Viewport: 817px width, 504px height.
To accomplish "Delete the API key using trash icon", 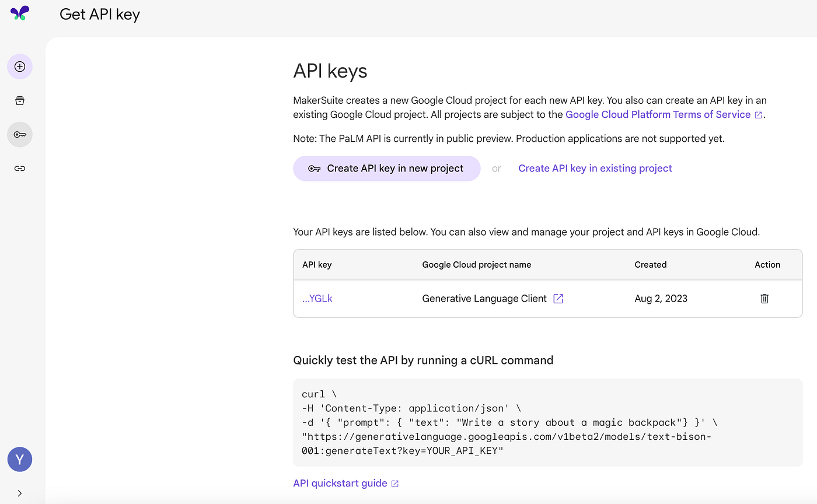I will [x=764, y=298].
